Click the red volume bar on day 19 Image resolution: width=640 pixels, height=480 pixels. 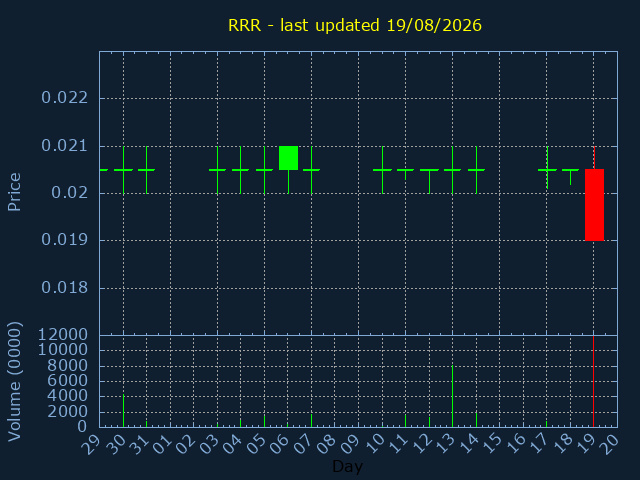point(593,382)
